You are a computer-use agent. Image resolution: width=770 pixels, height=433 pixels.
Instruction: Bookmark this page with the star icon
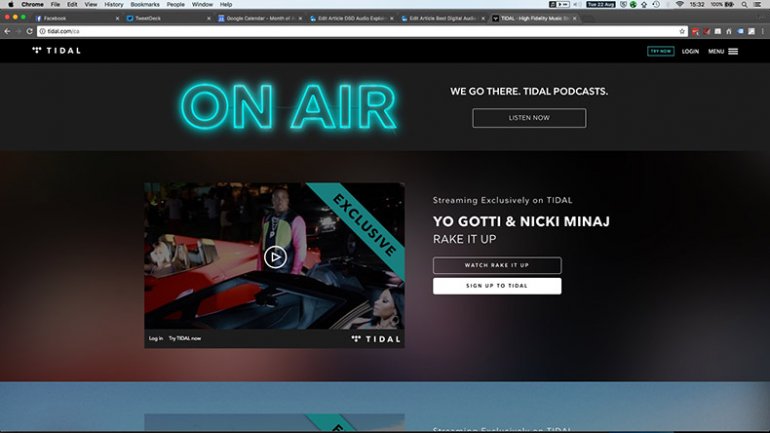click(x=682, y=31)
